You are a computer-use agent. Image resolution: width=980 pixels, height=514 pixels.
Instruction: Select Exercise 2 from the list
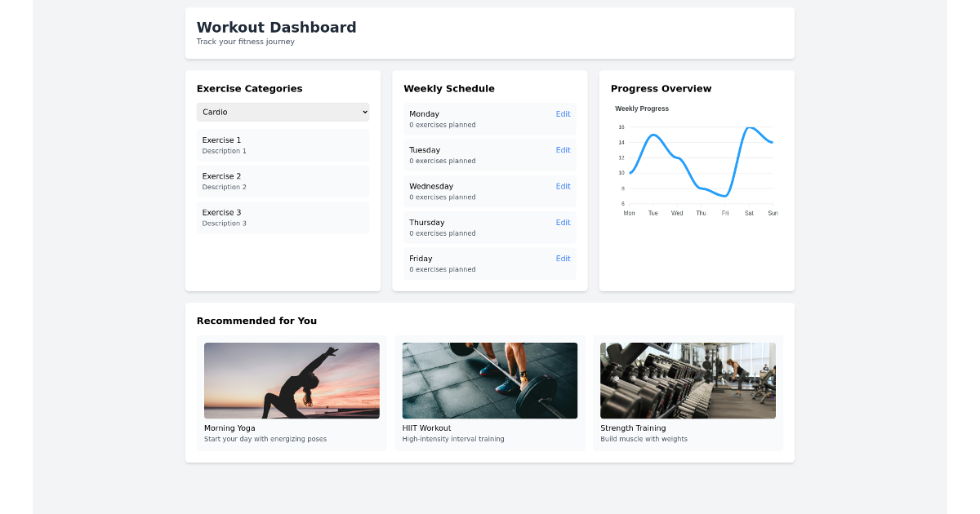(283, 181)
